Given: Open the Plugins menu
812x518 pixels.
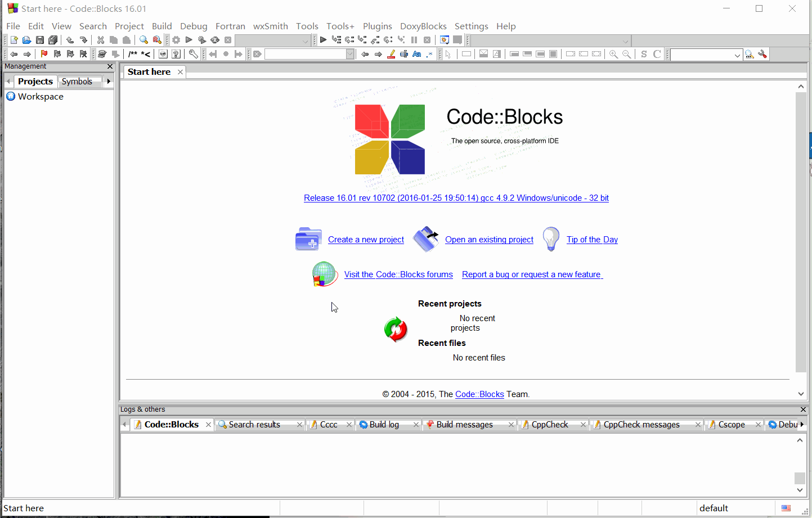Looking at the screenshot, I should point(378,26).
